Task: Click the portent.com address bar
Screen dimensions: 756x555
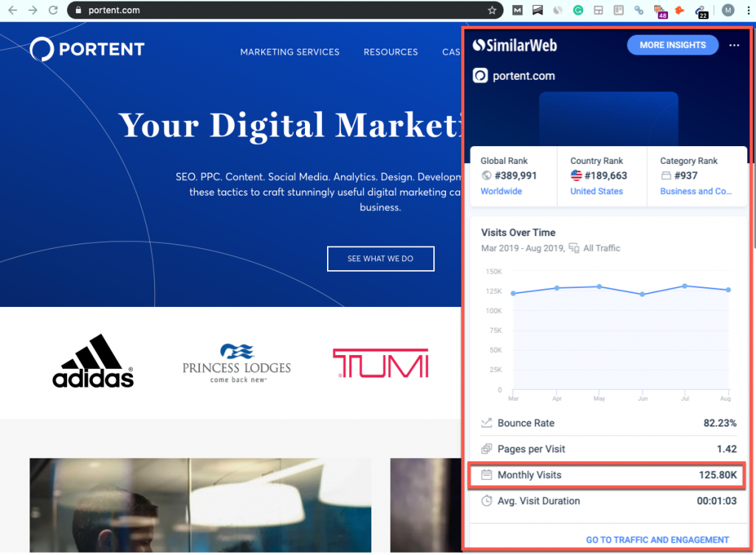Action: [284, 10]
